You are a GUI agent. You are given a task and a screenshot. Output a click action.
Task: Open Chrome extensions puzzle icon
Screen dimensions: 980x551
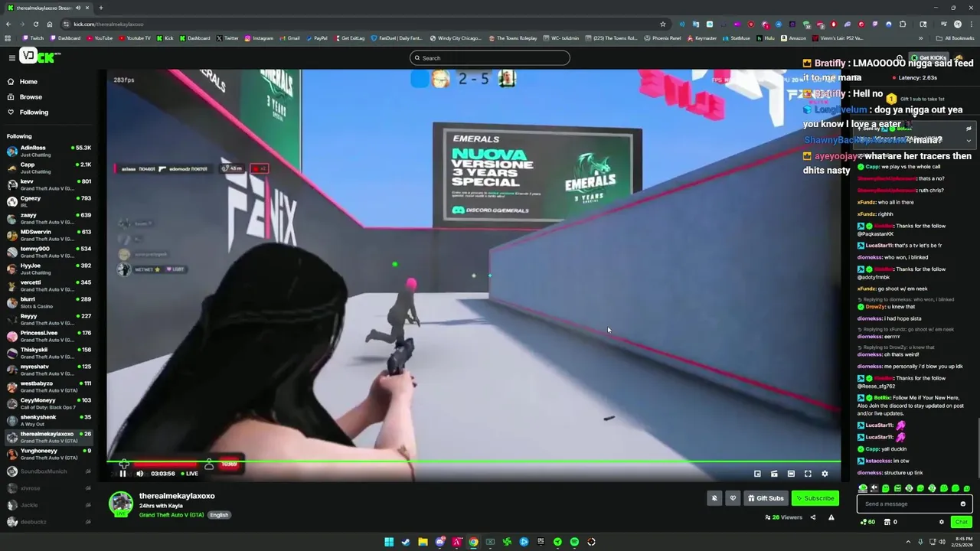(903, 24)
